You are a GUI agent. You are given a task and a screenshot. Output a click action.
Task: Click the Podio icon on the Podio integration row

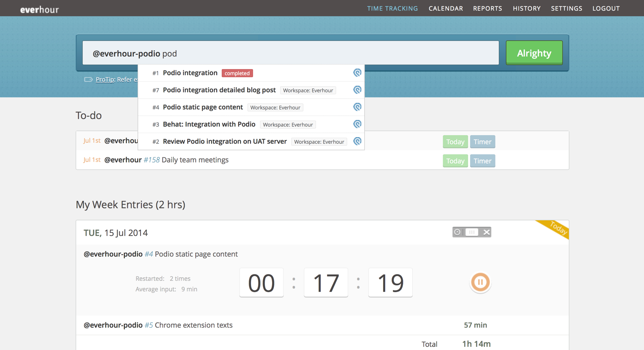[357, 73]
